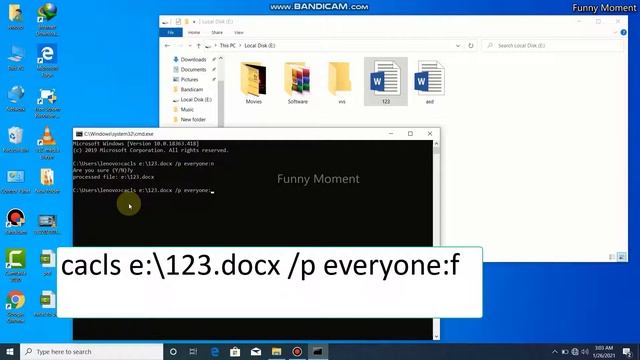640x360 pixels.
Task: Select New folder in the navigation pane
Action: pyautogui.click(x=193, y=120)
